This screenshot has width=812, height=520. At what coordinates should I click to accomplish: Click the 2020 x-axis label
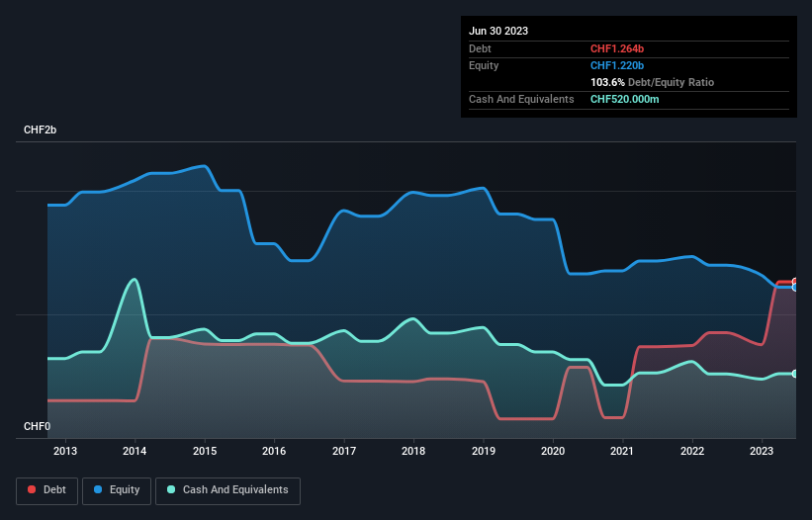[553, 451]
